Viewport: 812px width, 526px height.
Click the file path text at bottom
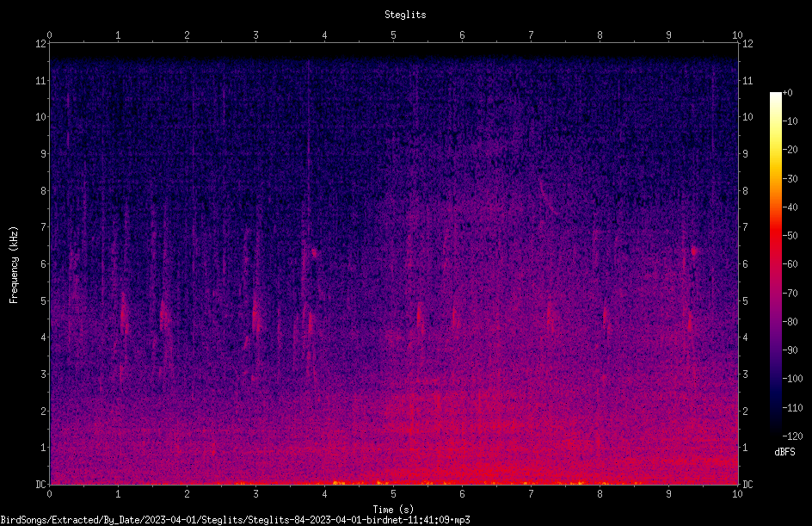[x=235, y=520]
